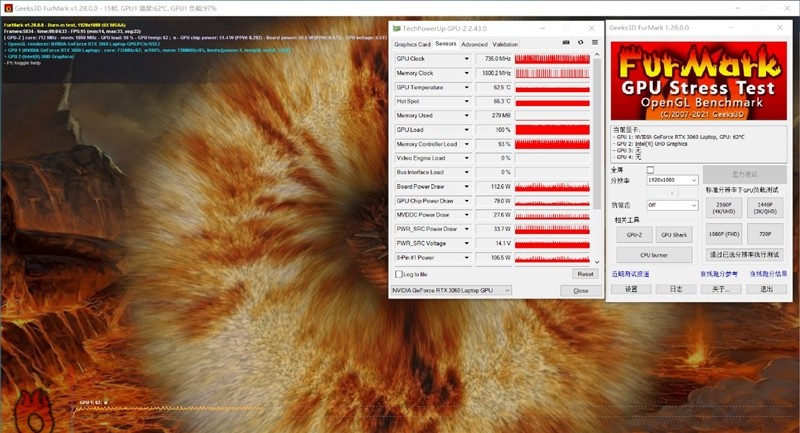
Task: Click the GPU-Z screenshot camera icon
Action: [566, 42]
